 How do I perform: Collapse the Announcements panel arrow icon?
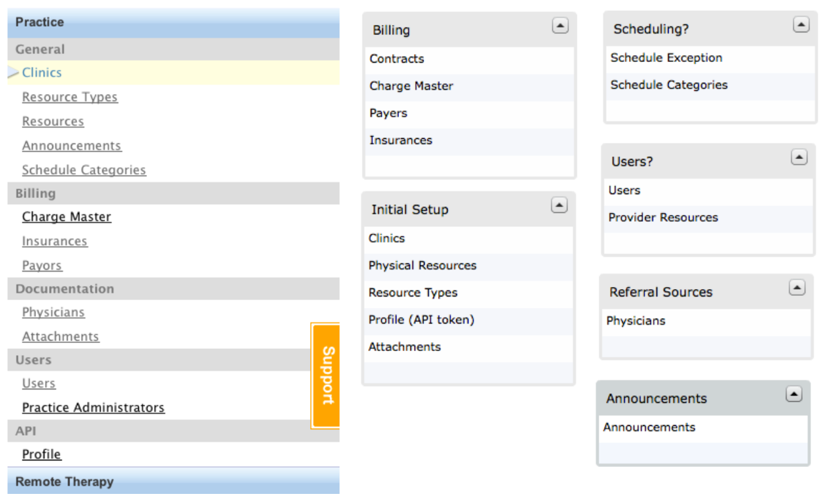794,395
